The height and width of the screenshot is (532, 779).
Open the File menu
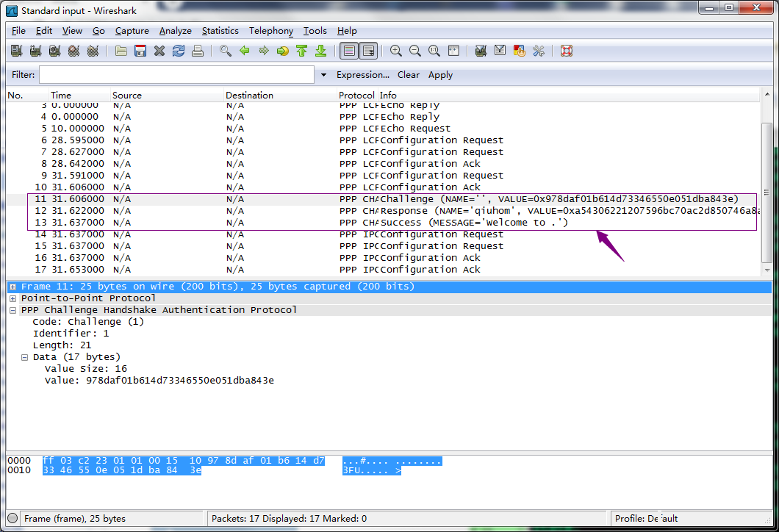18,31
